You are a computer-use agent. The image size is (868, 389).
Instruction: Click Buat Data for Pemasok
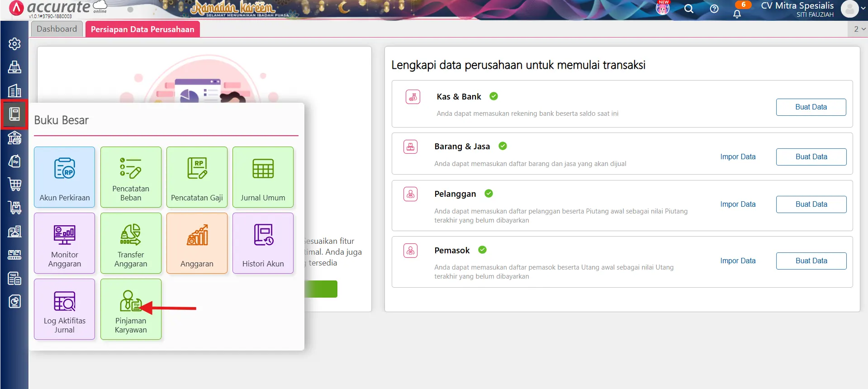811,261
